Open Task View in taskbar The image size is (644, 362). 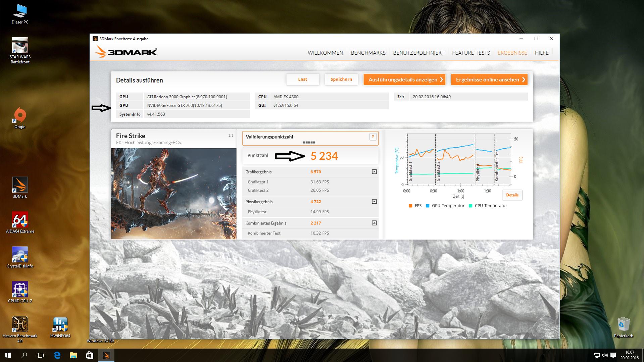[x=40, y=355]
